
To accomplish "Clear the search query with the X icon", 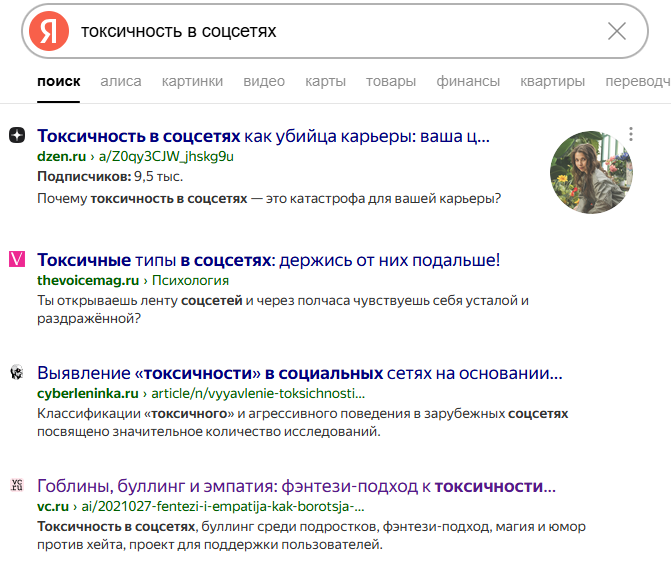I will coord(617,31).
